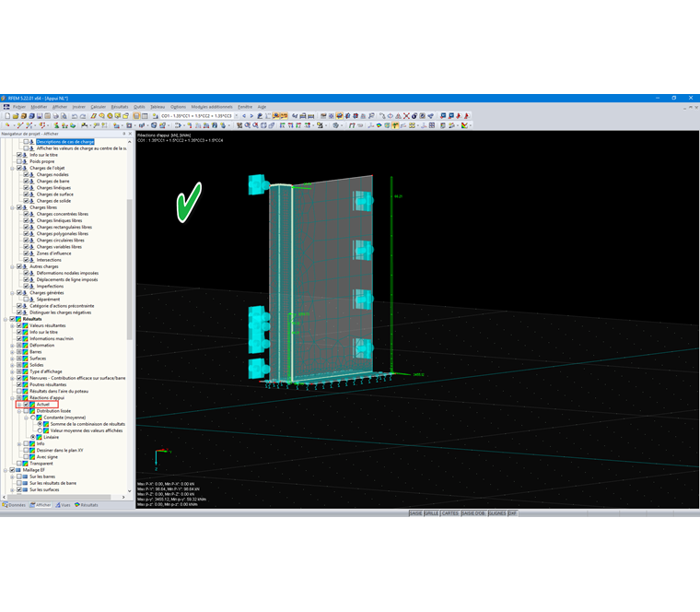Collapse the Résultats tree node

tap(6, 319)
